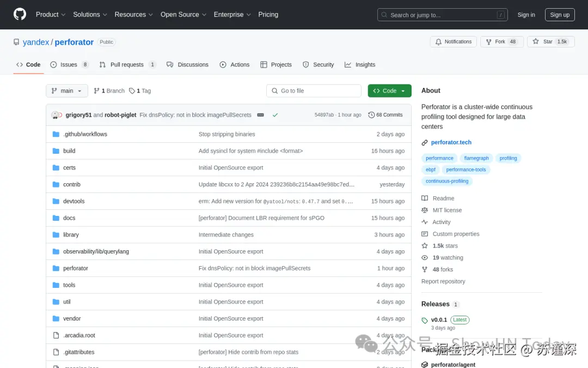Open the .github/workflows folder

click(x=85, y=134)
